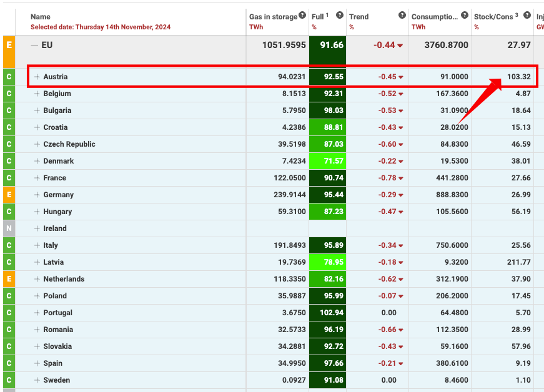The width and height of the screenshot is (544, 392).
Task: Click Latvia's full percentage cell 78.95
Action: 327,262
